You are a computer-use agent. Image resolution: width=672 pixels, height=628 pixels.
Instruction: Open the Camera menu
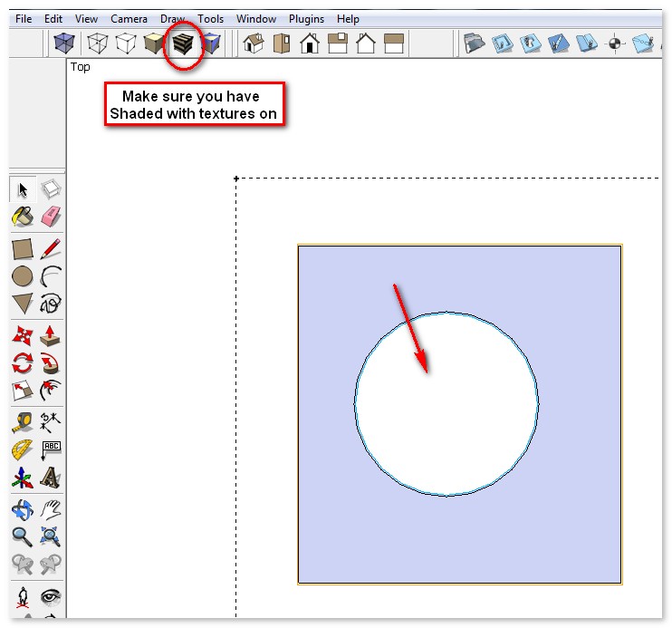[129, 18]
